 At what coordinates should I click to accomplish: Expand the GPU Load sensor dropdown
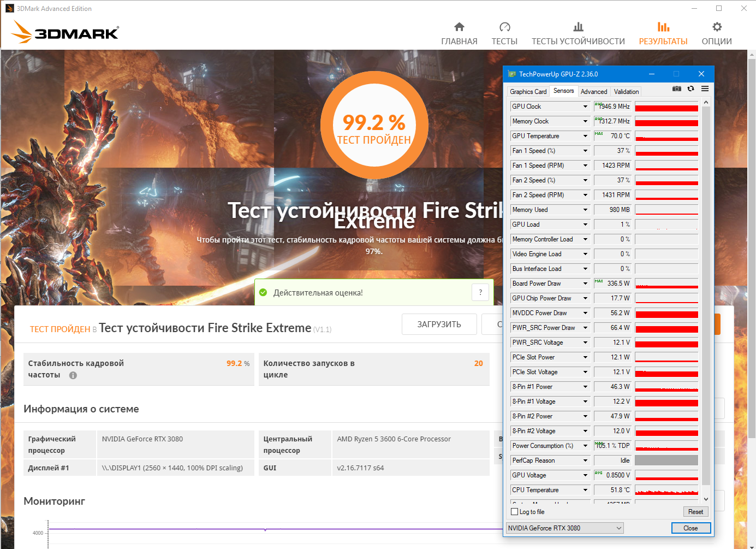pos(585,225)
